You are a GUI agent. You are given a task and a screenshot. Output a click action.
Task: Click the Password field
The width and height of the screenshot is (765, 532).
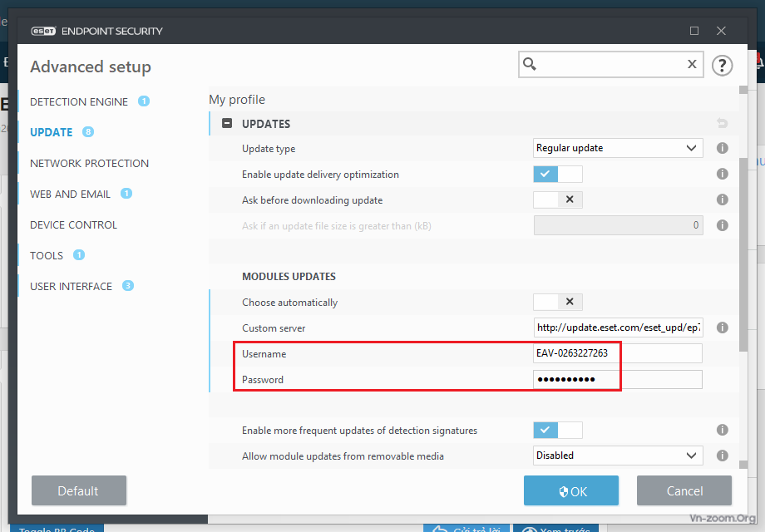click(618, 379)
